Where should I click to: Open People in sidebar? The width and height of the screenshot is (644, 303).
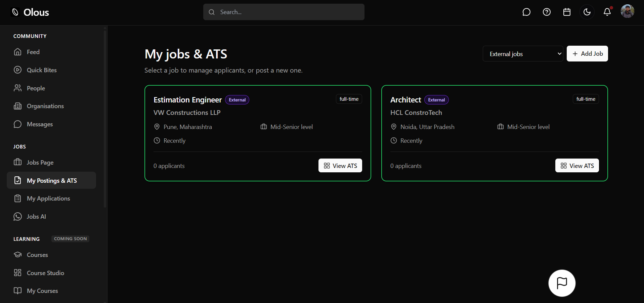[x=51, y=88]
